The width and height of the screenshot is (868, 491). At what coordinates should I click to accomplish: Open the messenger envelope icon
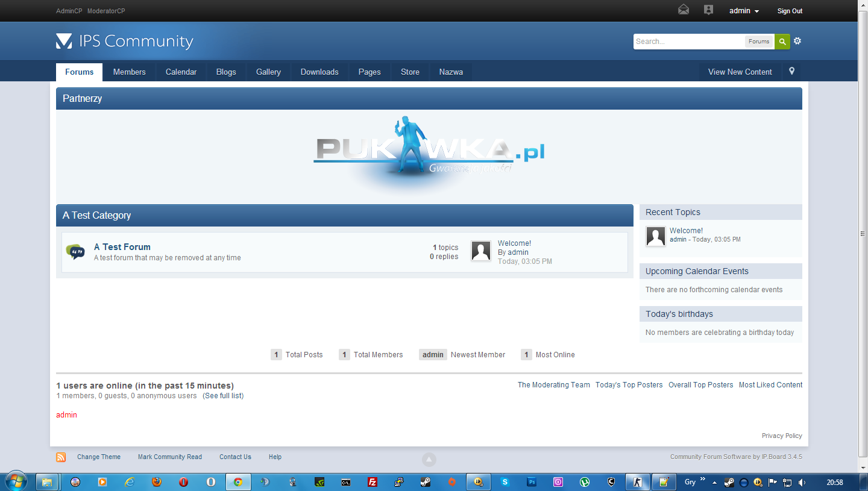point(683,10)
